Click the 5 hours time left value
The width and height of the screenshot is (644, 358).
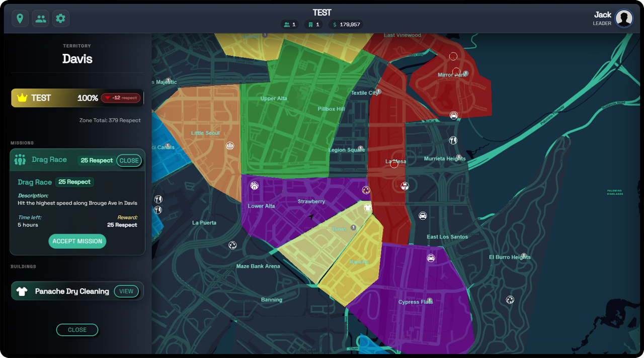pyautogui.click(x=28, y=225)
